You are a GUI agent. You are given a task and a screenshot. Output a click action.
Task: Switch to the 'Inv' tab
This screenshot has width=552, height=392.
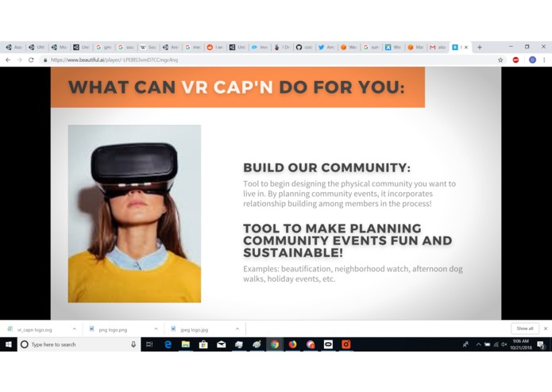(x=260, y=47)
